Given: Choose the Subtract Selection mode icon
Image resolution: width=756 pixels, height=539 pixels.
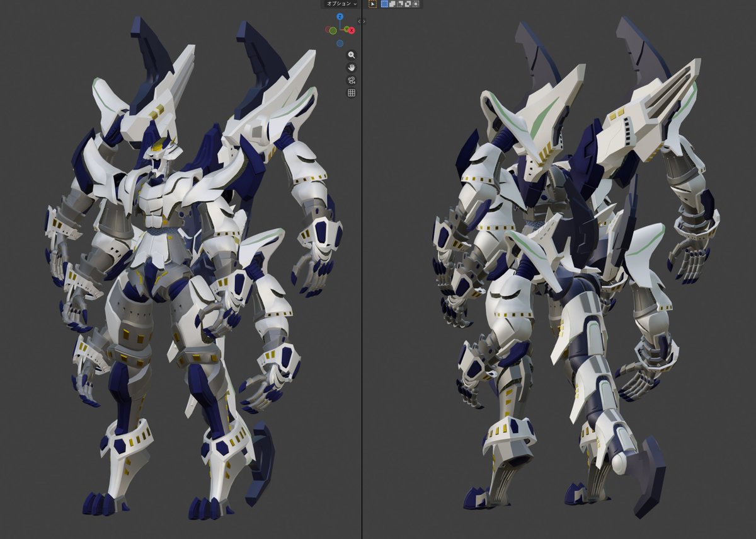Looking at the screenshot, I should click(400, 4).
